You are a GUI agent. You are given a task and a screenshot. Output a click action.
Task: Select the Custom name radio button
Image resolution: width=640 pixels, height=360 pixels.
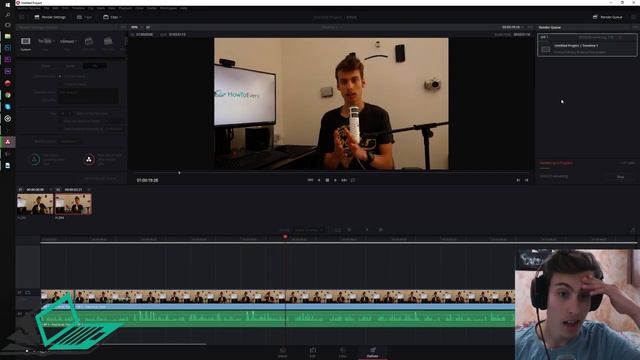tap(60, 76)
